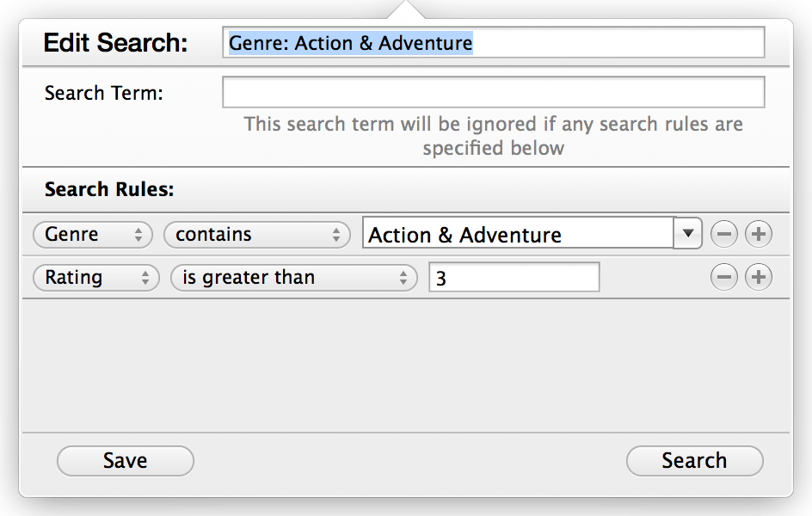Change the 'is greater than' operator

[293, 277]
